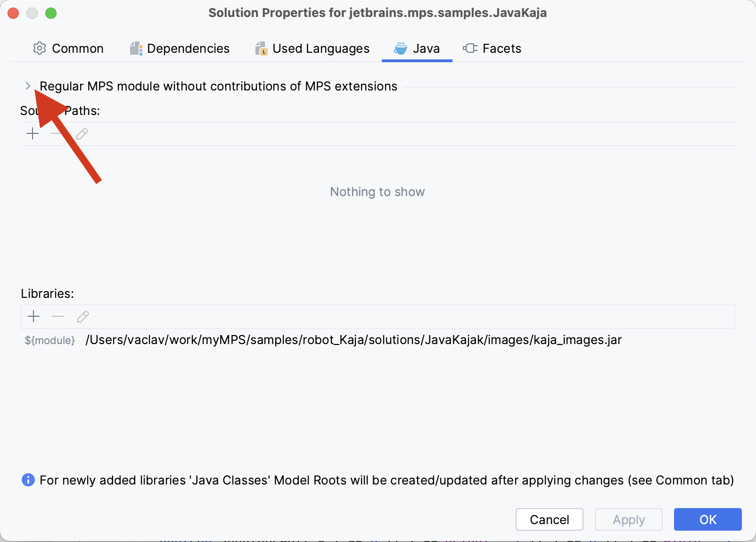Screen dimensions: 756x542
Task: Click the Common settings gear icon
Action: [x=40, y=48]
